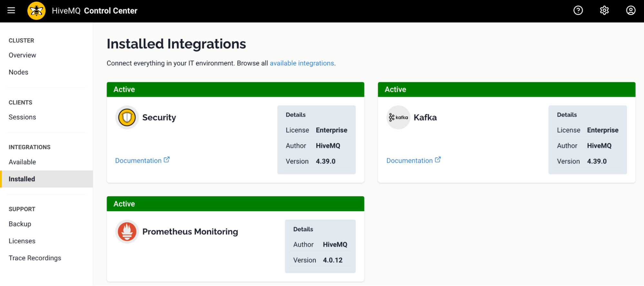Open the Licenses page
644x286 pixels.
tap(22, 241)
